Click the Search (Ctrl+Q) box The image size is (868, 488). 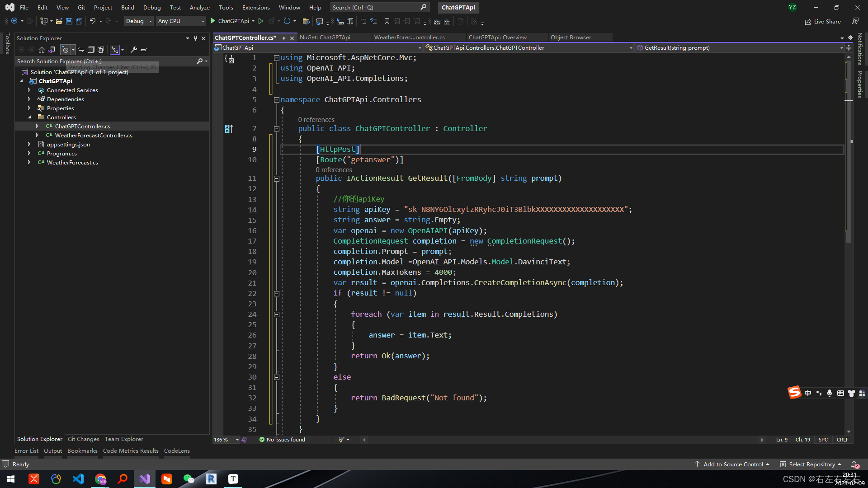pyautogui.click(x=379, y=8)
